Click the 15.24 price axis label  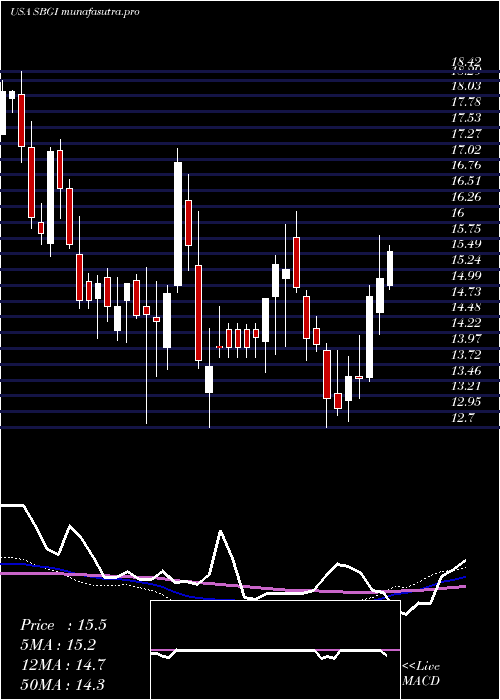coord(466,260)
